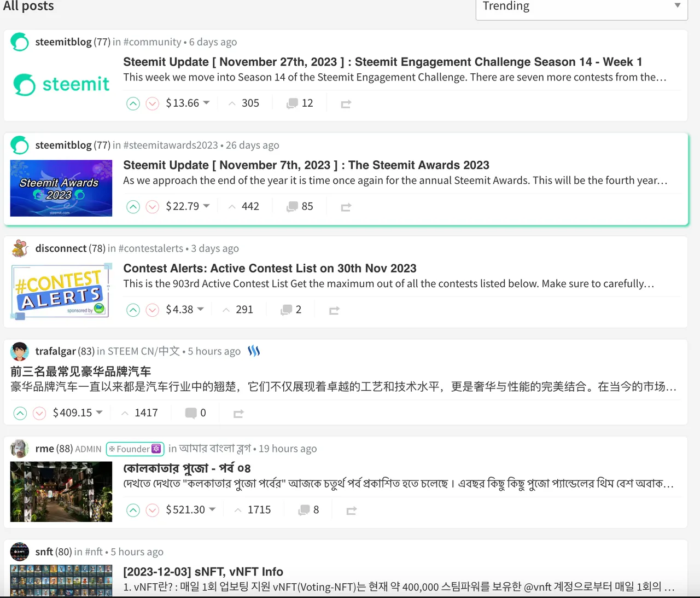Upvote the rme Kolkata puja post
The image size is (700, 598).
pyautogui.click(x=133, y=510)
